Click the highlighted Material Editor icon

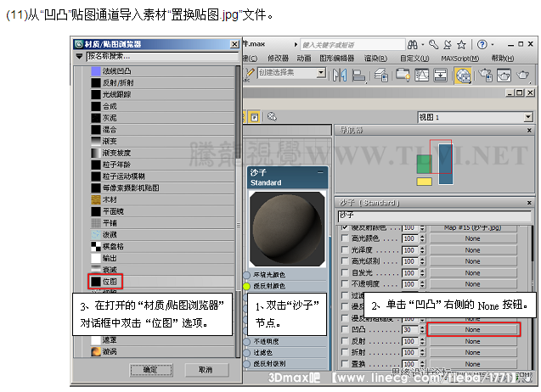pos(463,76)
